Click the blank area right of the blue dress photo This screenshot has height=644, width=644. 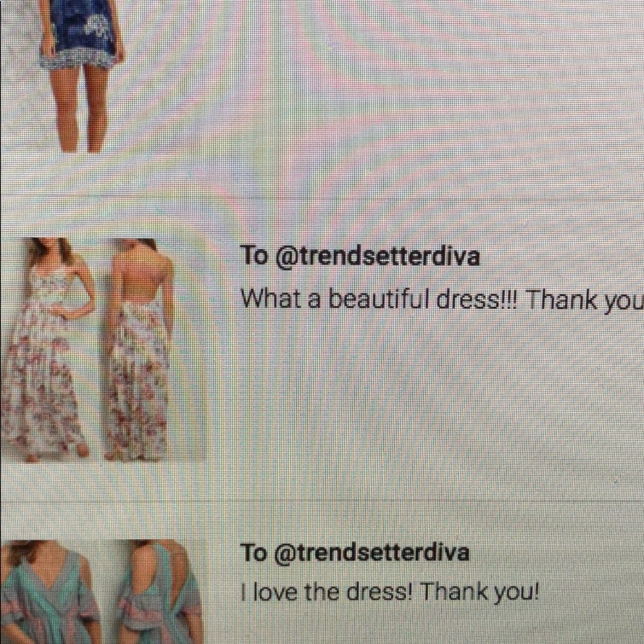382,82
